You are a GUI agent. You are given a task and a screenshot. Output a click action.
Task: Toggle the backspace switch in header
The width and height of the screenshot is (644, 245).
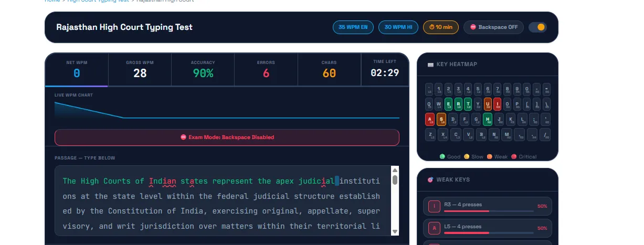coord(537,27)
